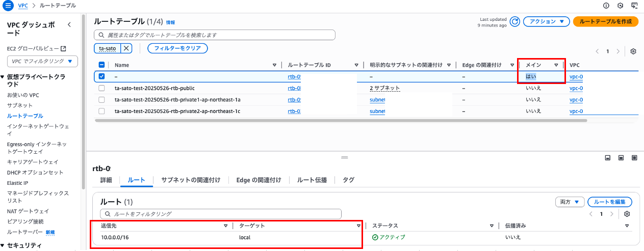Open Elastic IP in sidebar

tap(18, 183)
